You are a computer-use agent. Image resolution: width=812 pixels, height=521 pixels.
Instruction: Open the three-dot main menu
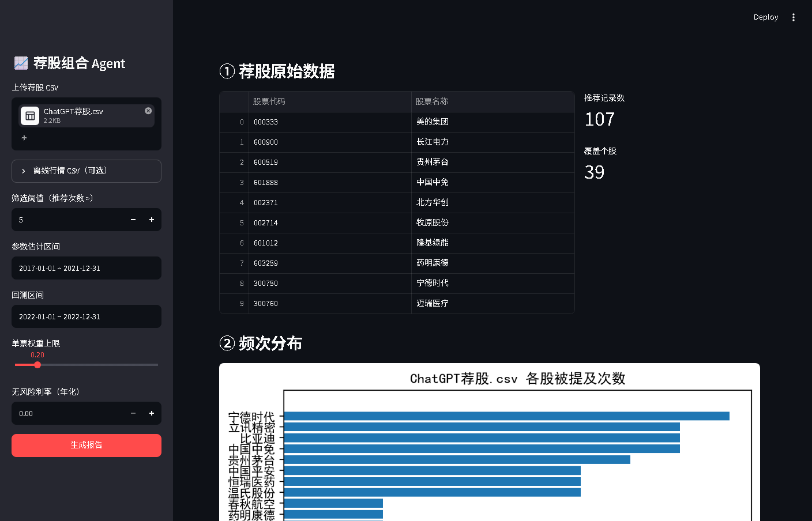(x=794, y=17)
